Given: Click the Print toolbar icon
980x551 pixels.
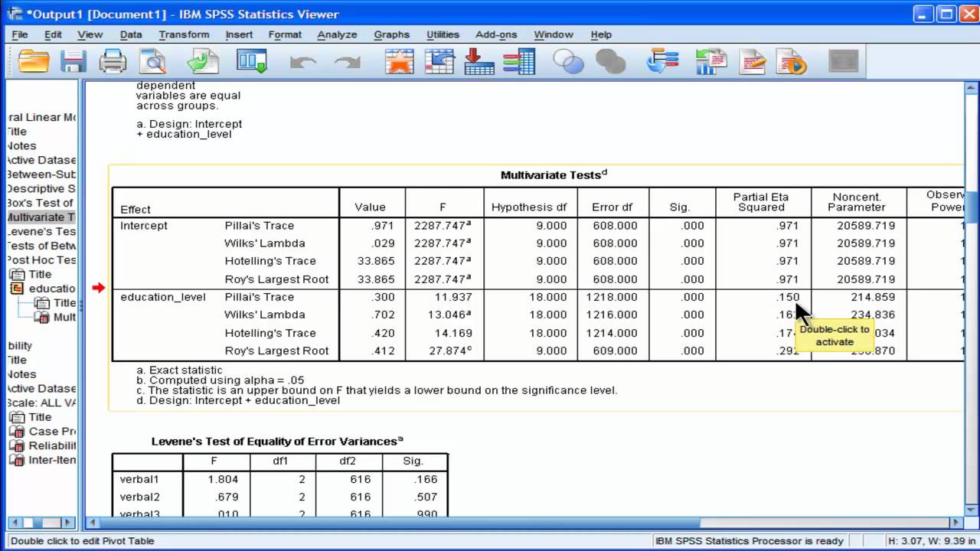Looking at the screenshot, I should 113,61.
